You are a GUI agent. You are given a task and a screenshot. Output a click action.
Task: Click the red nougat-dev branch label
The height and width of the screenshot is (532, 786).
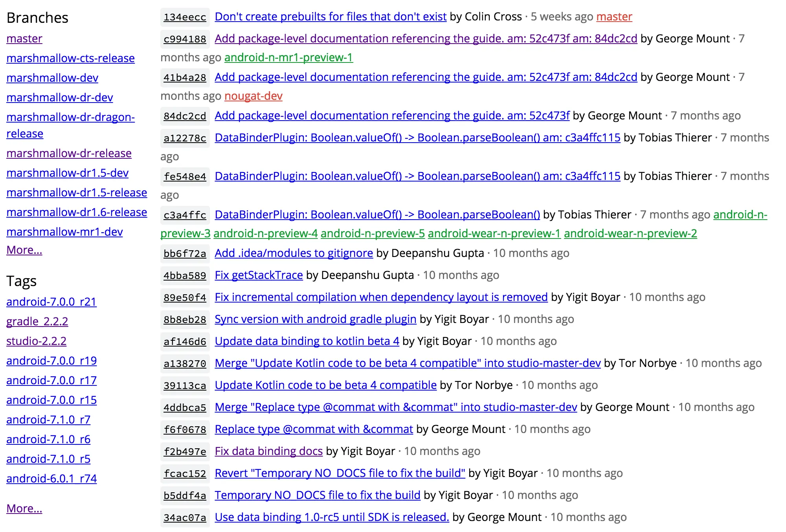click(x=253, y=96)
